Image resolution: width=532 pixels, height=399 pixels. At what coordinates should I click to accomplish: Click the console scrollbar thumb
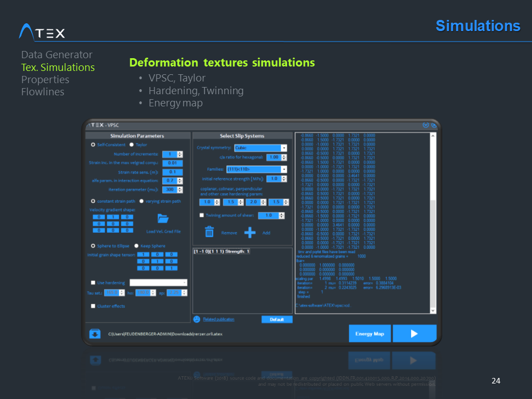pos(433,253)
